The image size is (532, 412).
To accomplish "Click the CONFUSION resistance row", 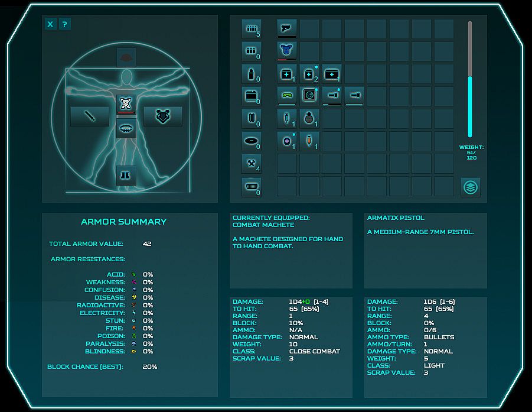I will click(119, 290).
